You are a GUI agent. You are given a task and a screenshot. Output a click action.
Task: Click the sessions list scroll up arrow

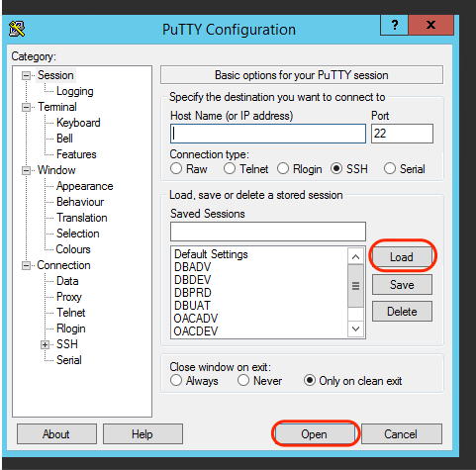[355, 256]
